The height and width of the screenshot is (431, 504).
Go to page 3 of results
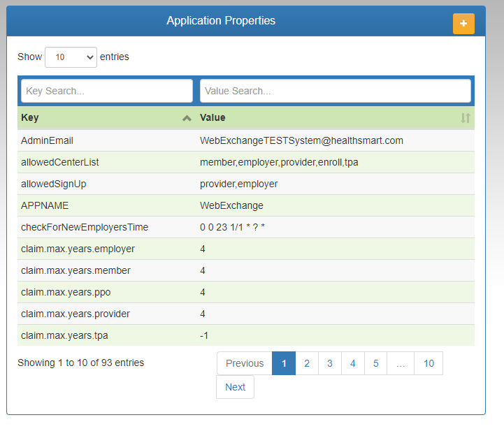click(x=329, y=363)
